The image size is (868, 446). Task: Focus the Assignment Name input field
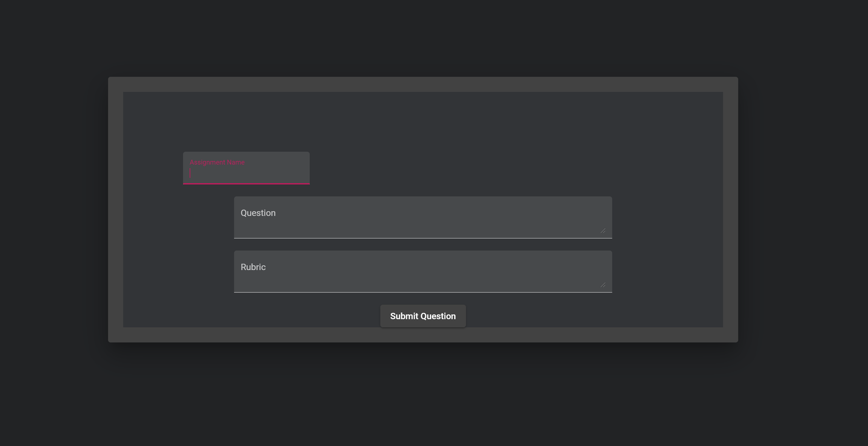(x=246, y=173)
